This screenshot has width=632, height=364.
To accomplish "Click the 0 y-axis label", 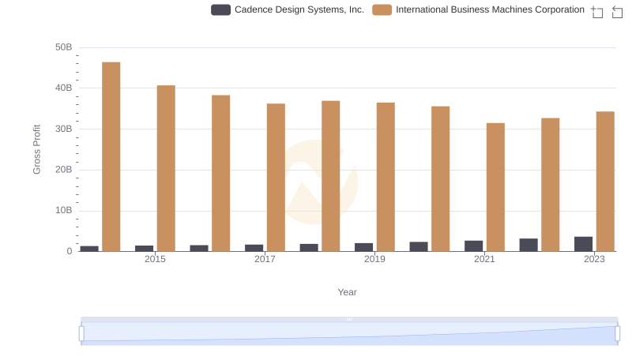I will point(70,251).
